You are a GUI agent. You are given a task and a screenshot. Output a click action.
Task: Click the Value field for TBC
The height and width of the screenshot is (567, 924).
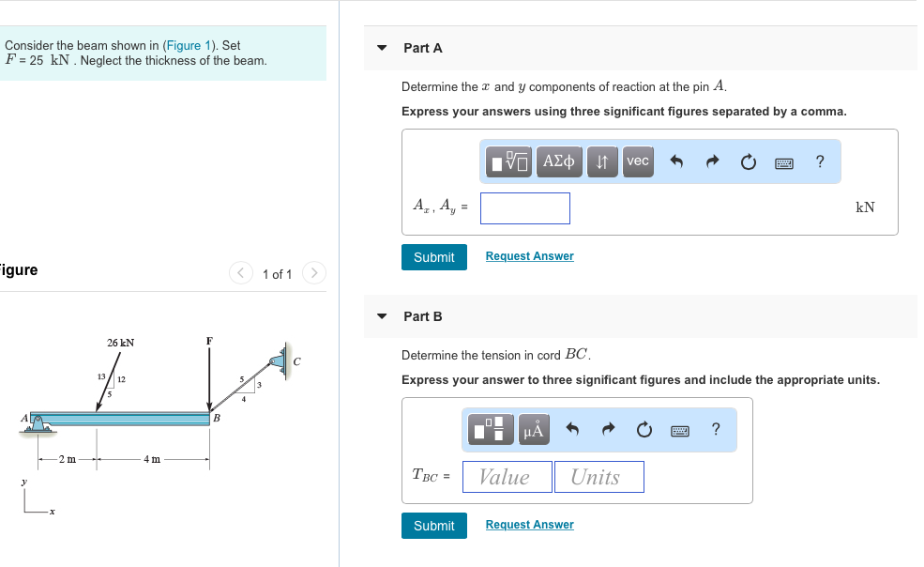coord(507,477)
